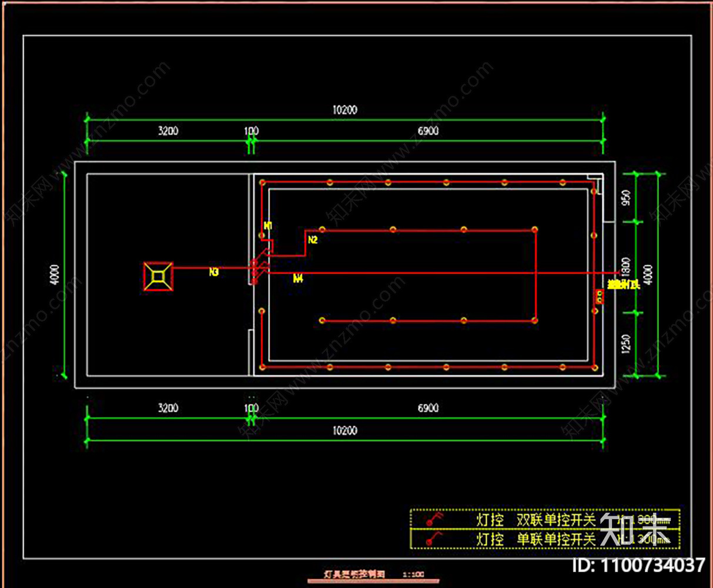
Task: Select the yellow label beside the distribution box
Action: tap(624, 285)
